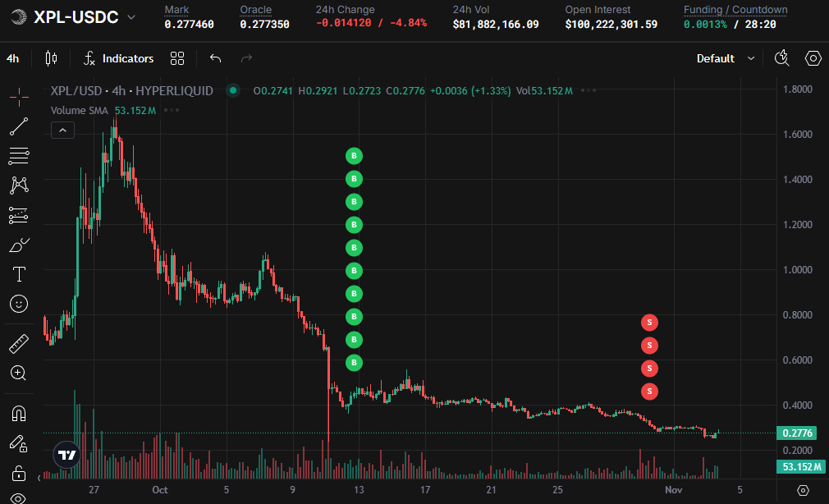Viewport: 829px width, 504px height.
Task: Click the Nov date label on time axis
Action: coord(674,490)
